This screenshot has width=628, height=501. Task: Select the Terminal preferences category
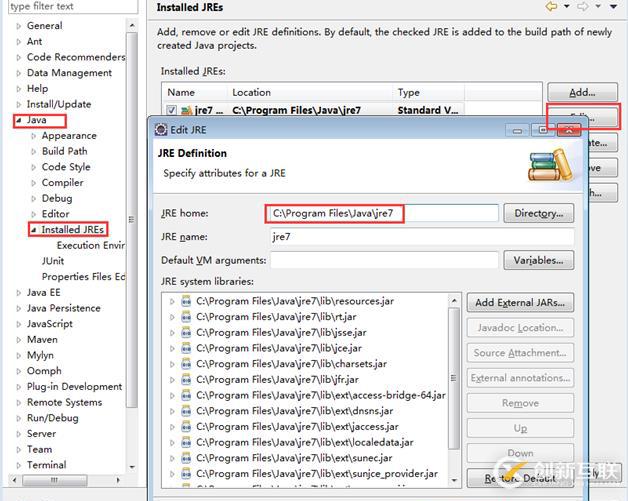pos(46,465)
